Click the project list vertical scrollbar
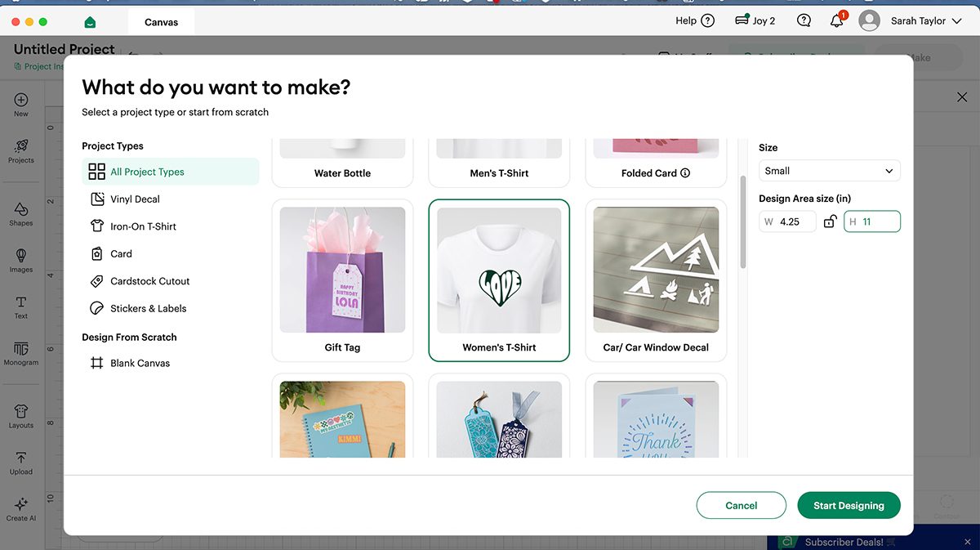Image resolution: width=980 pixels, height=550 pixels. [x=742, y=221]
